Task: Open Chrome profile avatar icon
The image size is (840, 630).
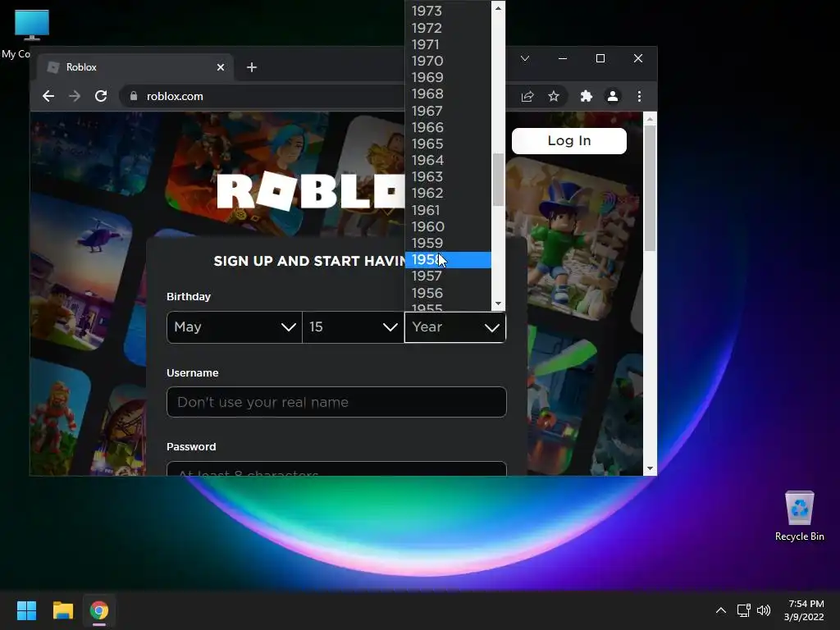Action: coord(612,97)
